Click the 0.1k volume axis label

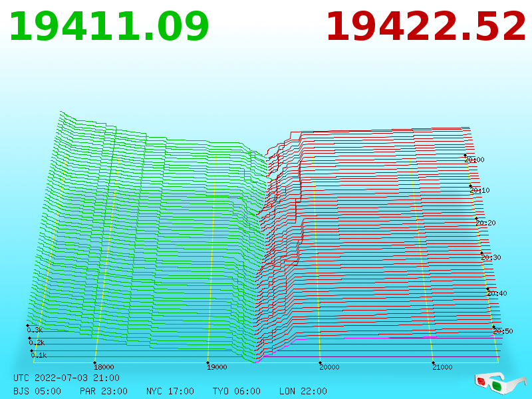pos(39,355)
